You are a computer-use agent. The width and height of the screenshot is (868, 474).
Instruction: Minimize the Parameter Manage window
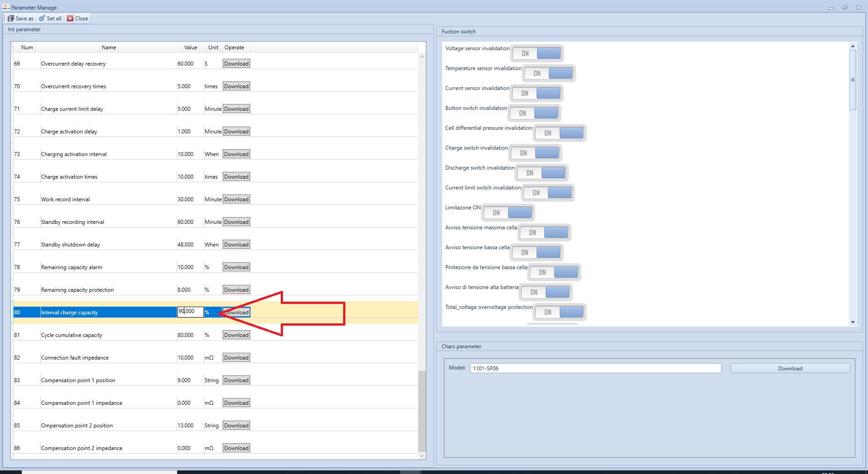click(830, 8)
